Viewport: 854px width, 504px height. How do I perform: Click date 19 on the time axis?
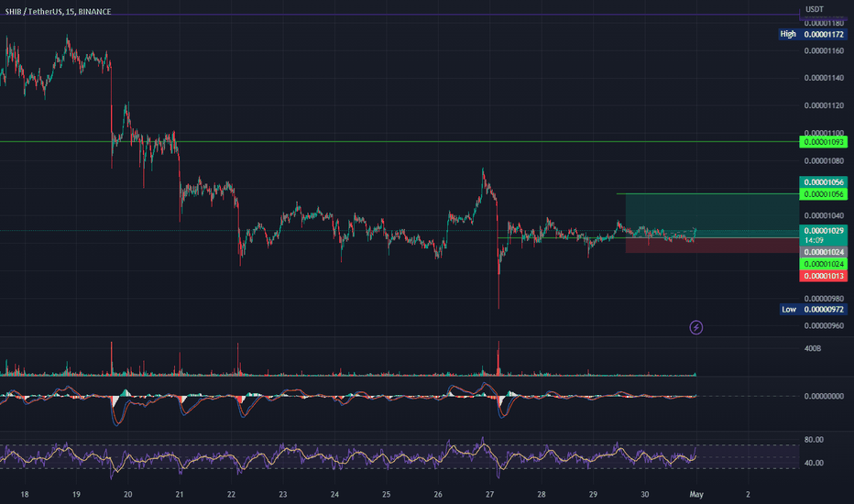[x=76, y=495]
